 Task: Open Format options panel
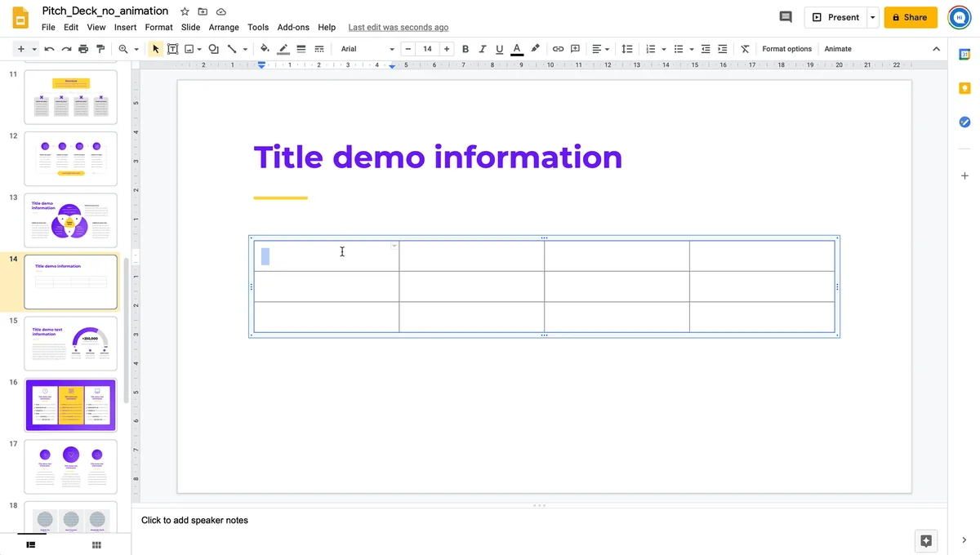click(786, 49)
